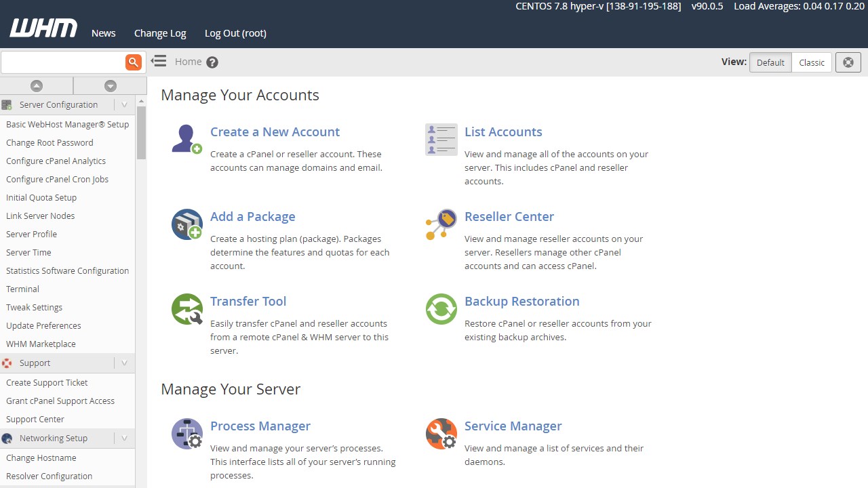Collapse the Networking Setup section

coord(124,438)
